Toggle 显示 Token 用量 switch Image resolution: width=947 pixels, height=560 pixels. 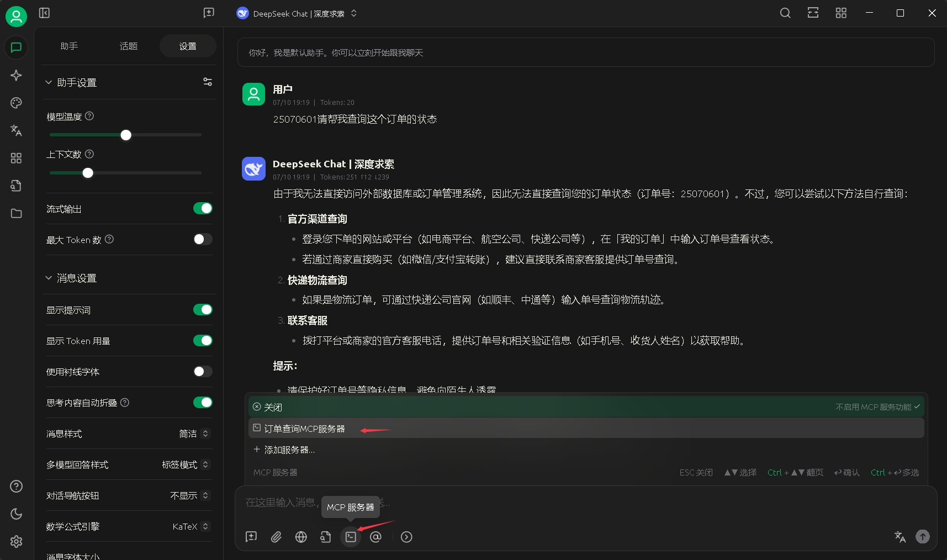click(x=203, y=341)
